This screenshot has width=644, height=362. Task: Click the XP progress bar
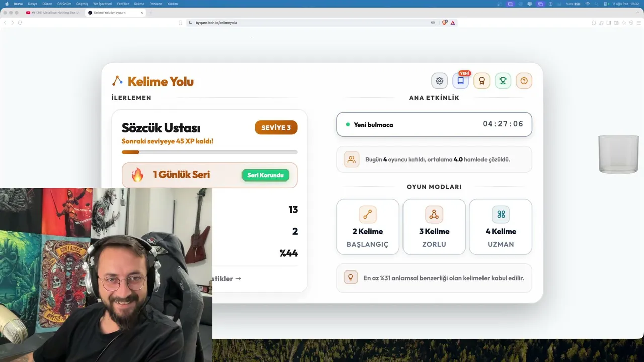(x=209, y=152)
